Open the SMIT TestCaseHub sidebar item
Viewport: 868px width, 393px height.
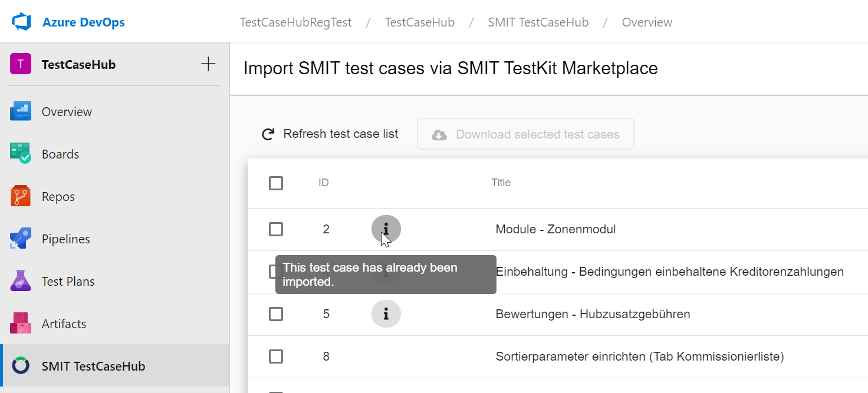click(x=93, y=366)
